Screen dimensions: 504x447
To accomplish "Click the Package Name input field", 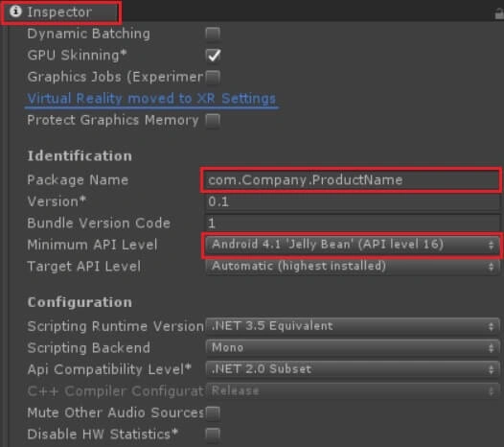I will click(352, 180).
